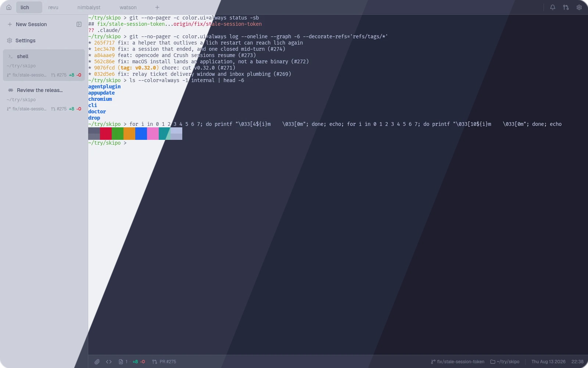Click commit hash 1ec3470
The image size is (588, 368).
[104, 49]
